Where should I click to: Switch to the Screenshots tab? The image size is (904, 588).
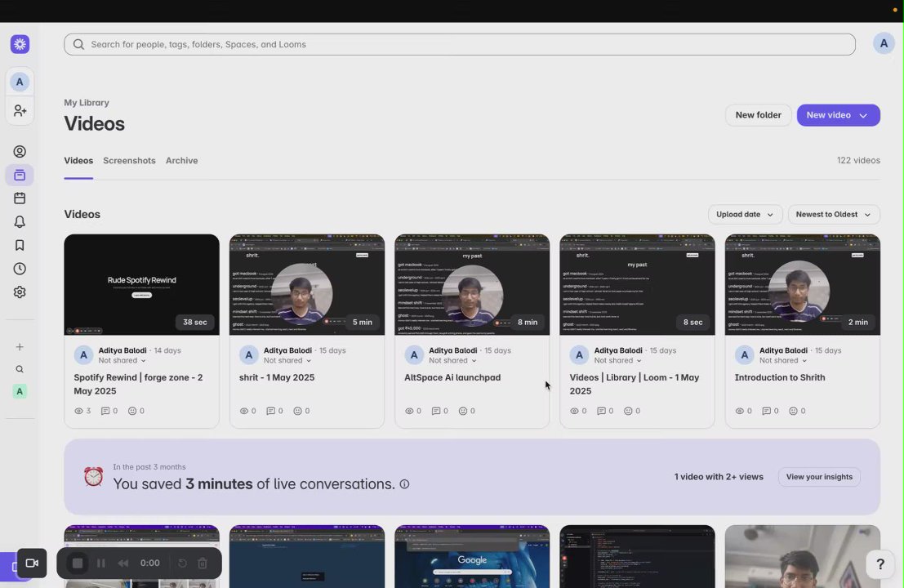pos(129,161)
